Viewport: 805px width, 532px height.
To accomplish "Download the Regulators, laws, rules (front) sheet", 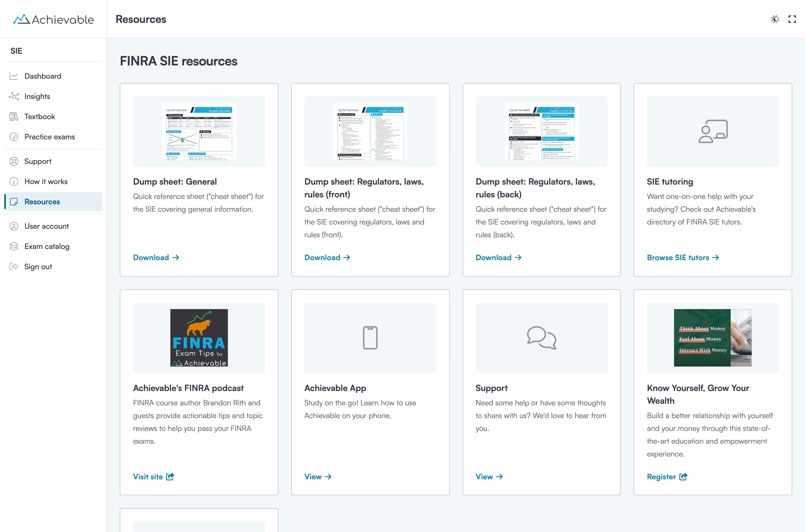I will point(327,257).
